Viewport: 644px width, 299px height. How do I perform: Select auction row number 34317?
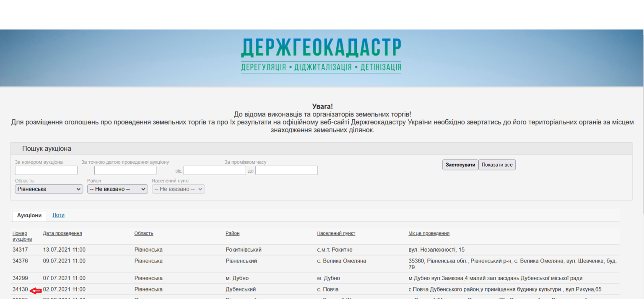tap(20, 250)
